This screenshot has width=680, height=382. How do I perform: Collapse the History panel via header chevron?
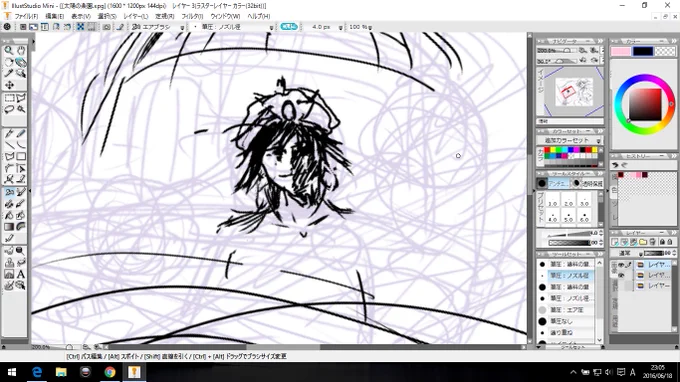(x=673, y=156)
